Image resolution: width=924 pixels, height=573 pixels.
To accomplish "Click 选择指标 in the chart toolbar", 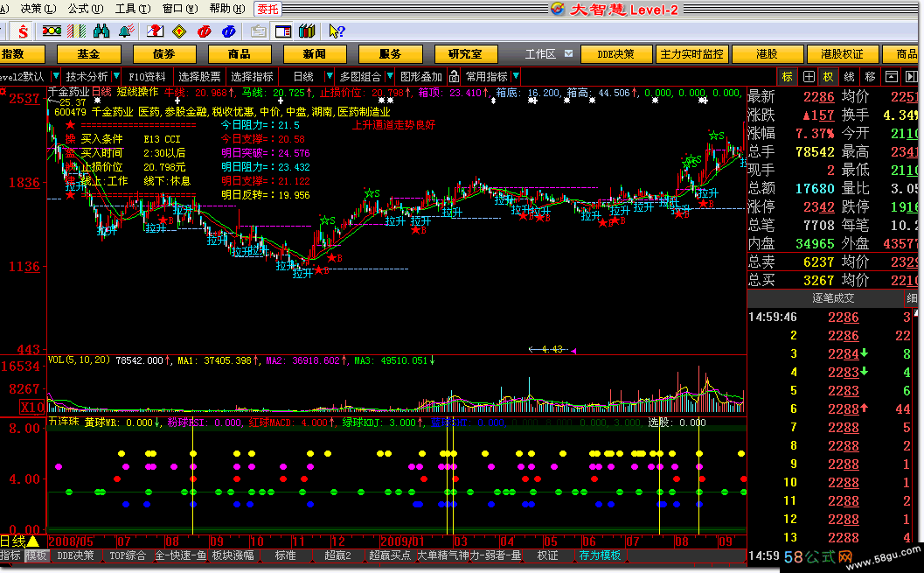I will [x=253, y=77].
